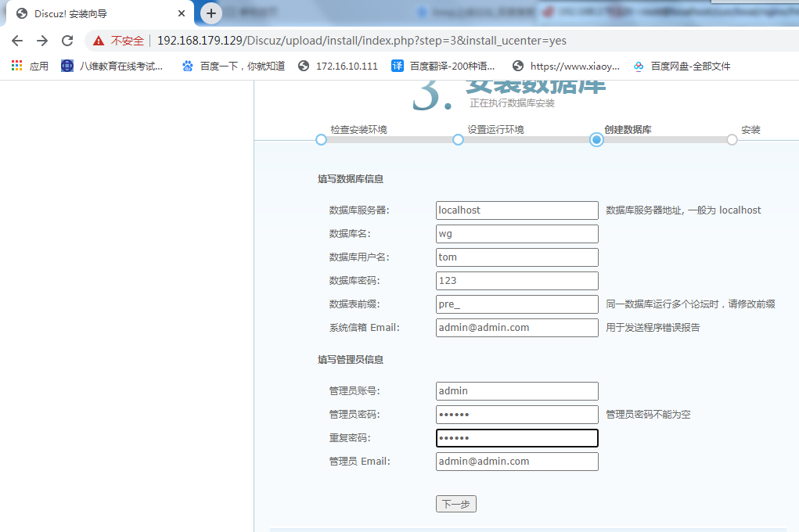Click the 数据库服务器 localhost input field
The height and width of the screenshot is (532, 799).
(x=516, y=210)
